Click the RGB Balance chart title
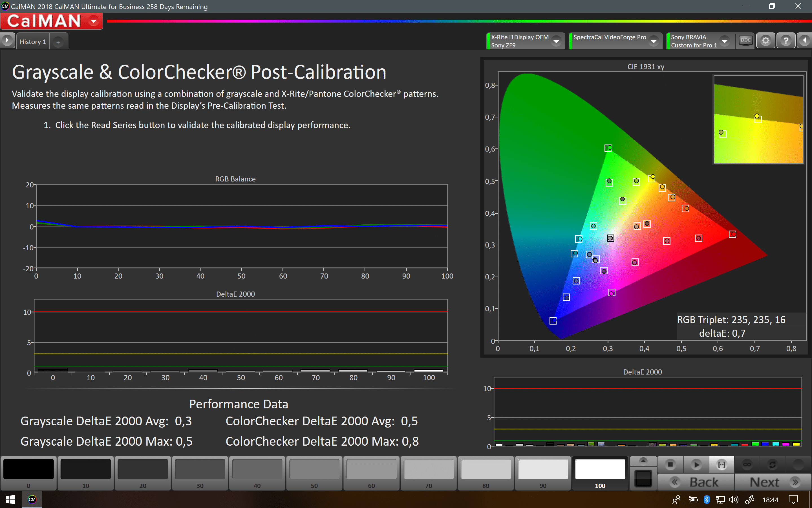812x508 pixels. [x=235, y=179]
